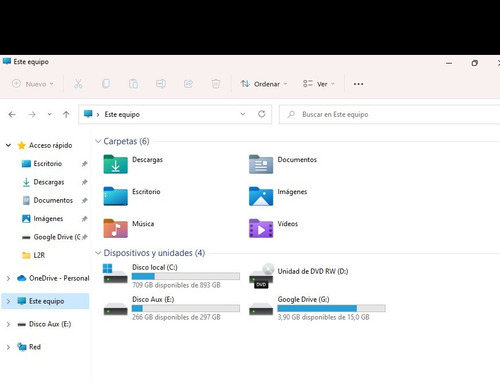
Task: Click the Delete trash icon
Action: tap(216, 84)
